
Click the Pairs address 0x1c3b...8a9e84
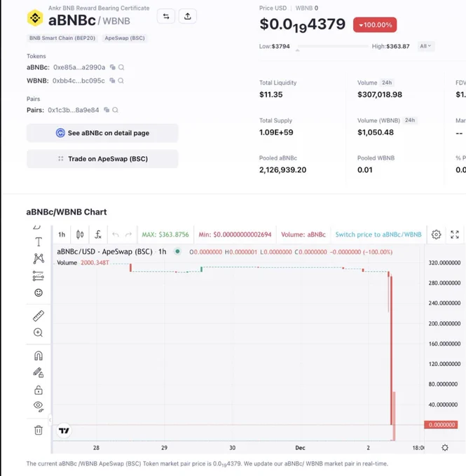pos(74,110)
